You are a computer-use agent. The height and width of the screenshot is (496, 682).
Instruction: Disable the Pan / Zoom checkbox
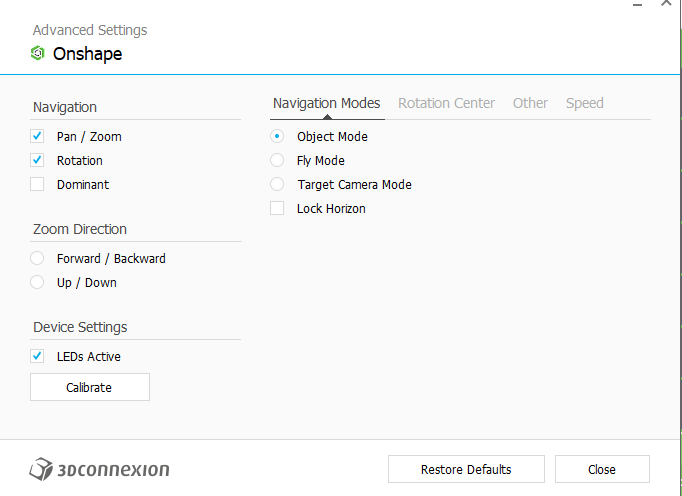pyautogui.click(x=37, y=136)
